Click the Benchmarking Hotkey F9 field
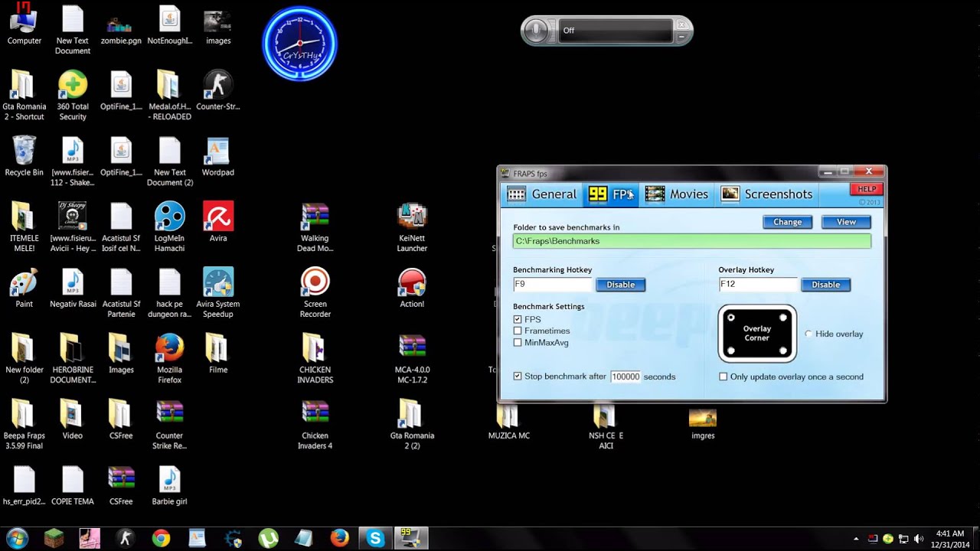Screen dimensions: 980x551 552,284
